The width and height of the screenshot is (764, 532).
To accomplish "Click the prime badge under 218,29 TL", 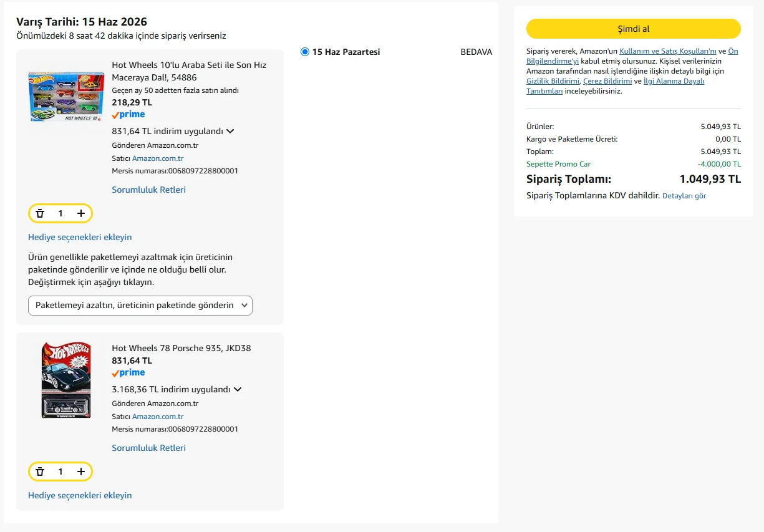I will click(x=128, y=115).
